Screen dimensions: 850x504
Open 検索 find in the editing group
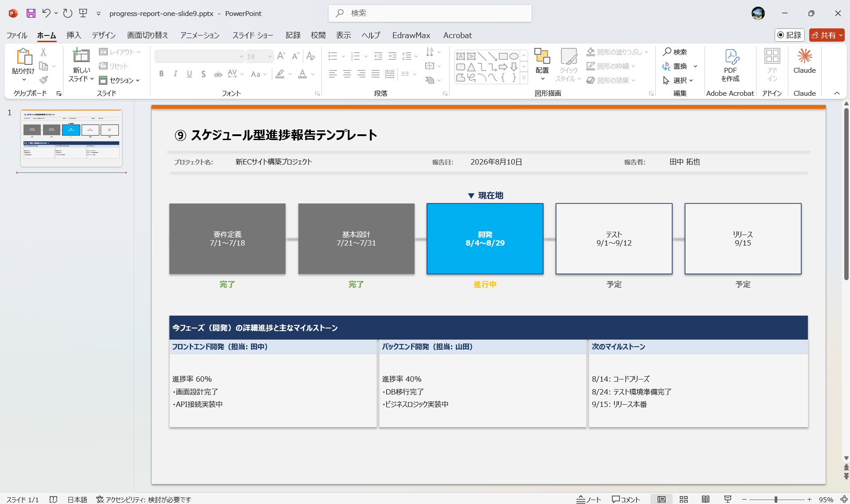(x=675, y=52)
